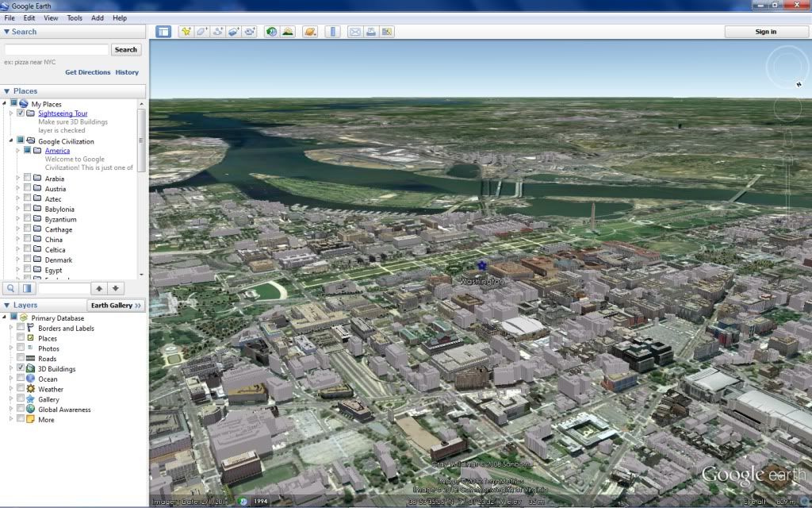Viewport: 812px width, 508px height.
Task: Enable the Weather layer checkbox
Action: pyautogui.click(x=21, y=387)
